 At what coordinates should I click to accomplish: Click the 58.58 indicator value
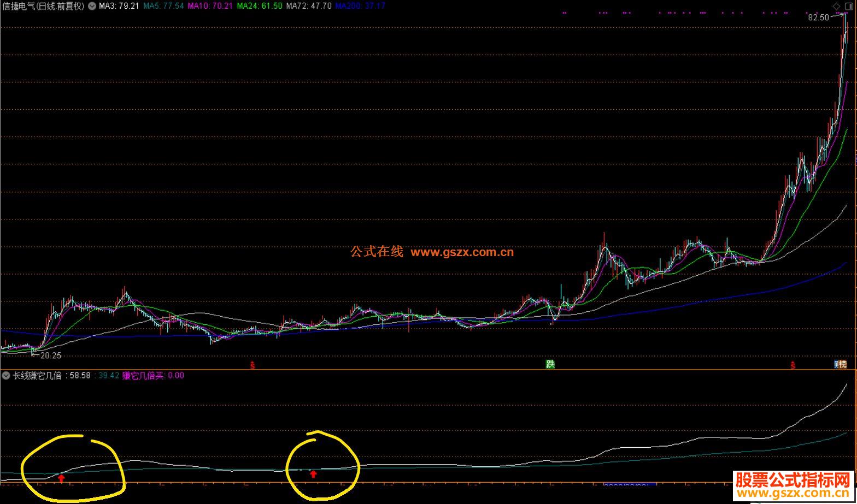(80, 375)
